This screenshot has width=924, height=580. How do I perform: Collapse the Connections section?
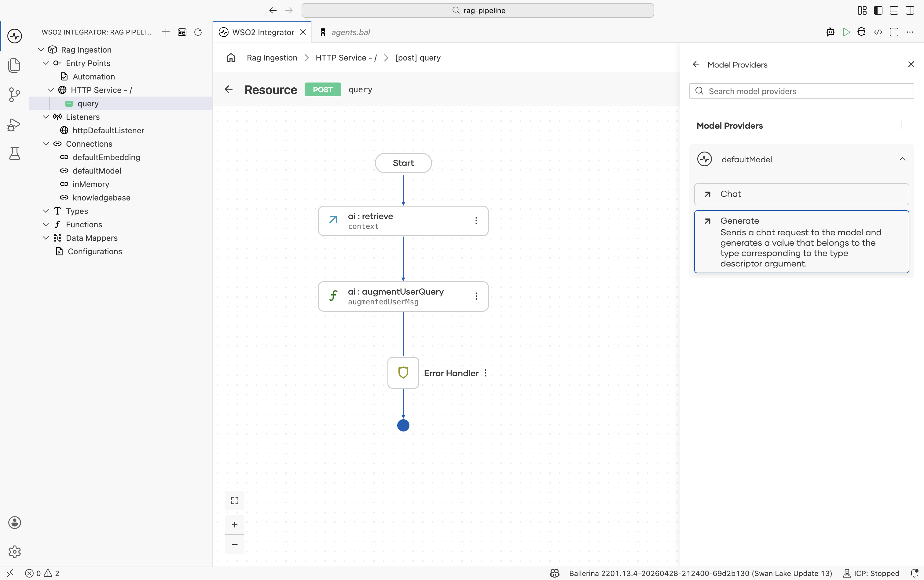pos(46,143)
